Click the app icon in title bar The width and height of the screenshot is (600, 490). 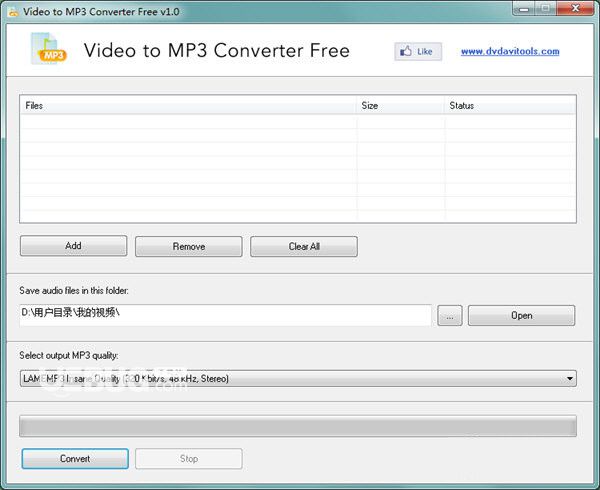tap(13, 12)
